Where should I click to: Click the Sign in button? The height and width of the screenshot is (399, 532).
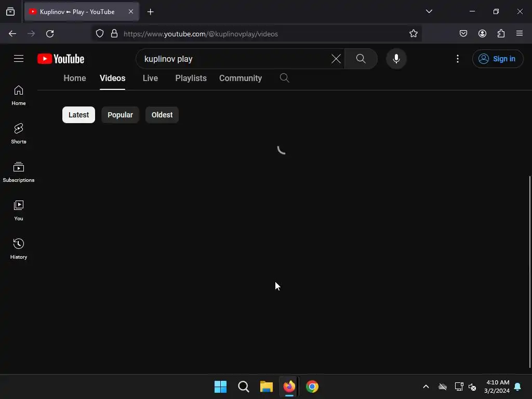(497, 59)
